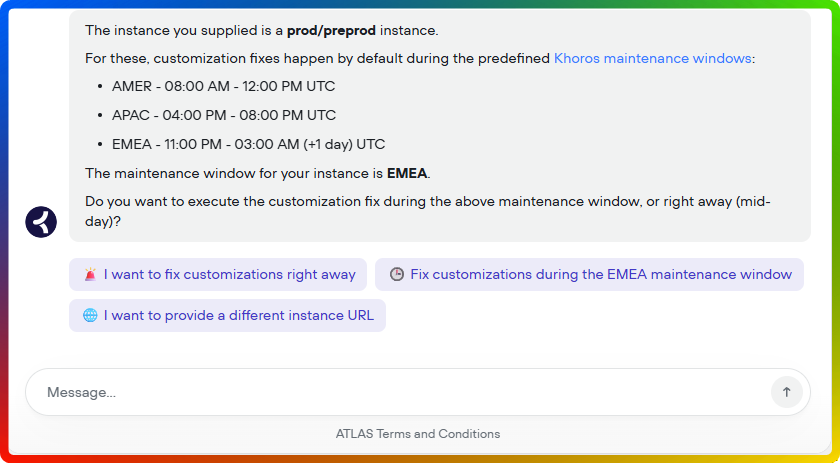Click the ATLAS bot avatar icon
The width and height of the screenshot is (840, 463).
(41, 221)
